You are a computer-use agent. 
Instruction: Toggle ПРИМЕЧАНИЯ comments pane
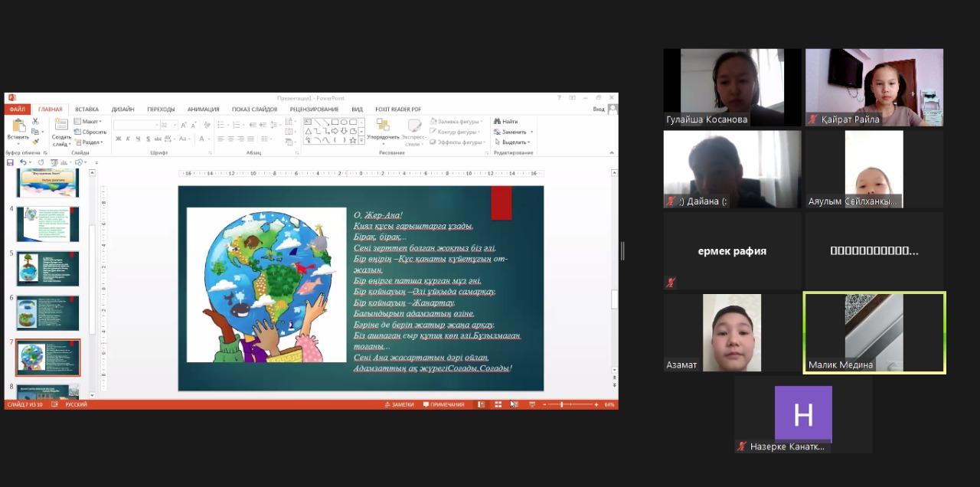point(443,404)
